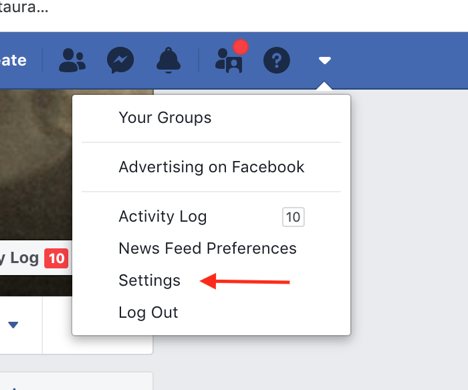Open Quick Help question mark icon

277,60
